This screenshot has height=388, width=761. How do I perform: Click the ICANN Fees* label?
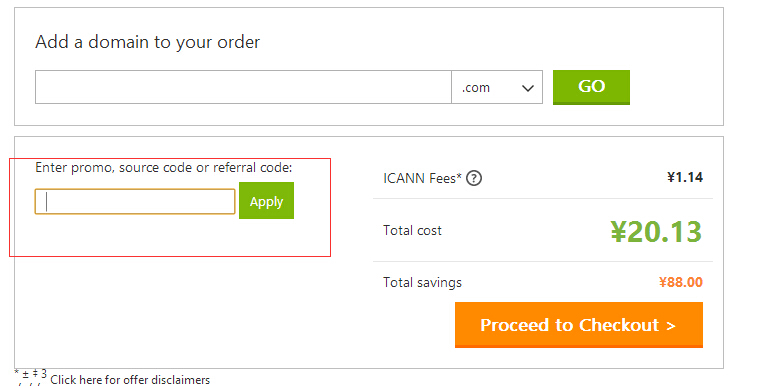click(422, 178)
